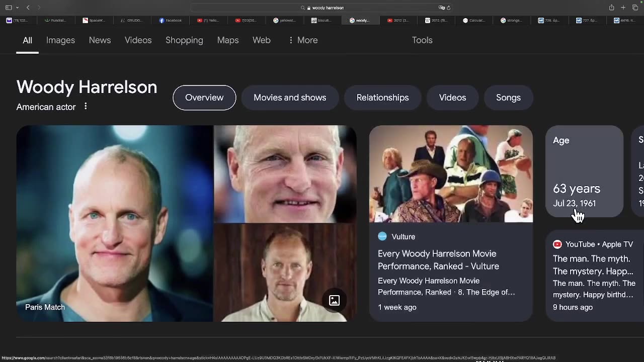This screenshot has width=644, height=362.
Task: Switch to the Calculat... tab
Action: pyautogui.click(x=474, y=21)
